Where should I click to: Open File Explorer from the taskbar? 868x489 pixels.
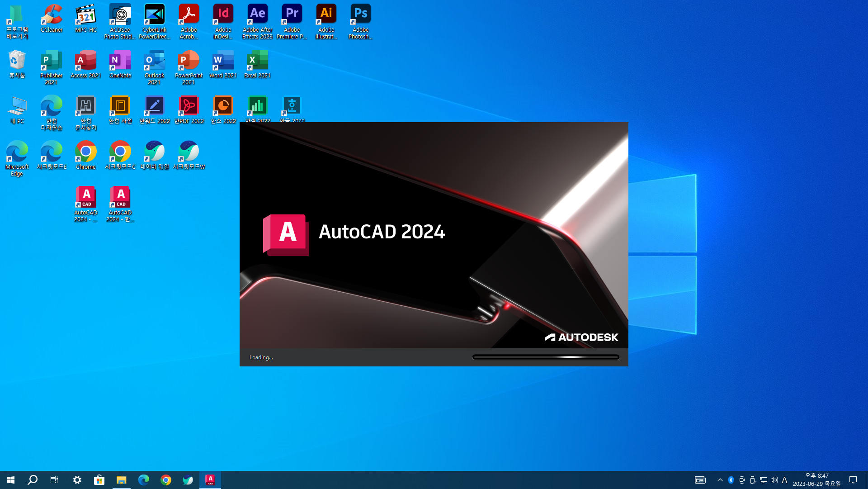tap(121, 480)
